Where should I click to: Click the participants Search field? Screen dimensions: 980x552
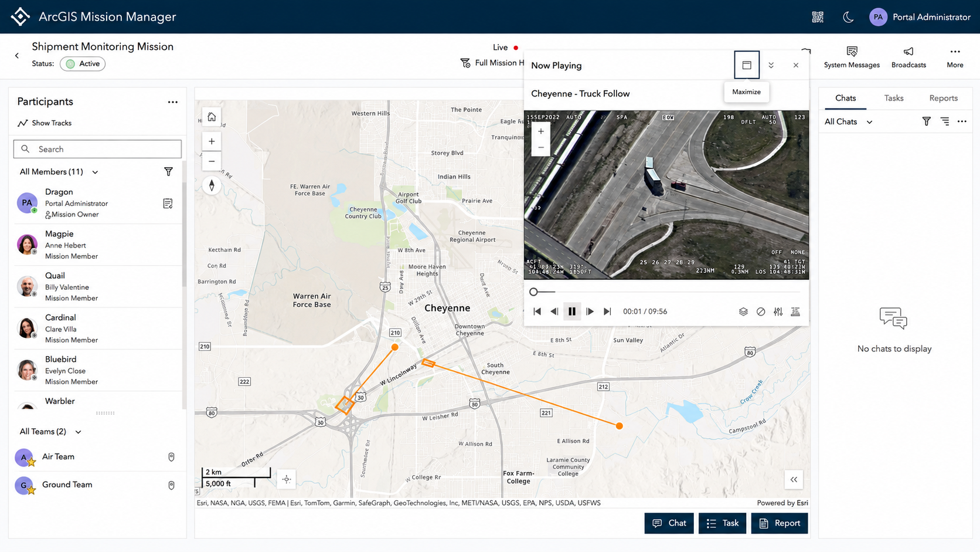coord(97,149)
